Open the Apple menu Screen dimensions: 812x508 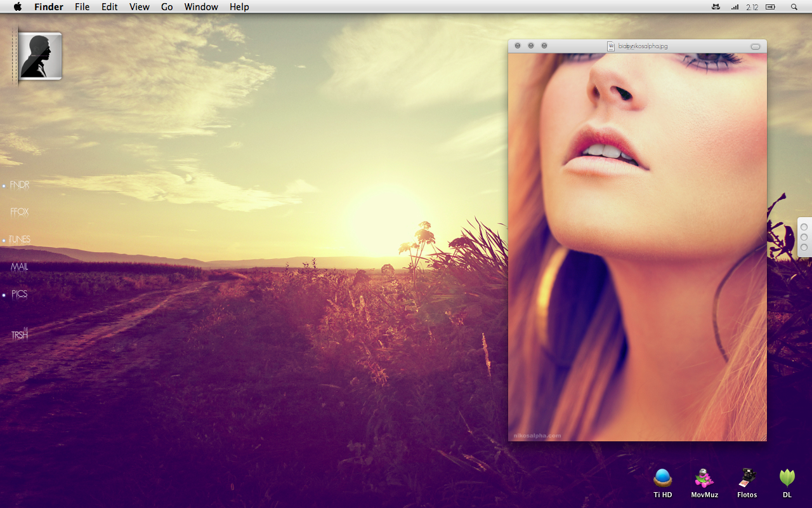pos(17,7)
